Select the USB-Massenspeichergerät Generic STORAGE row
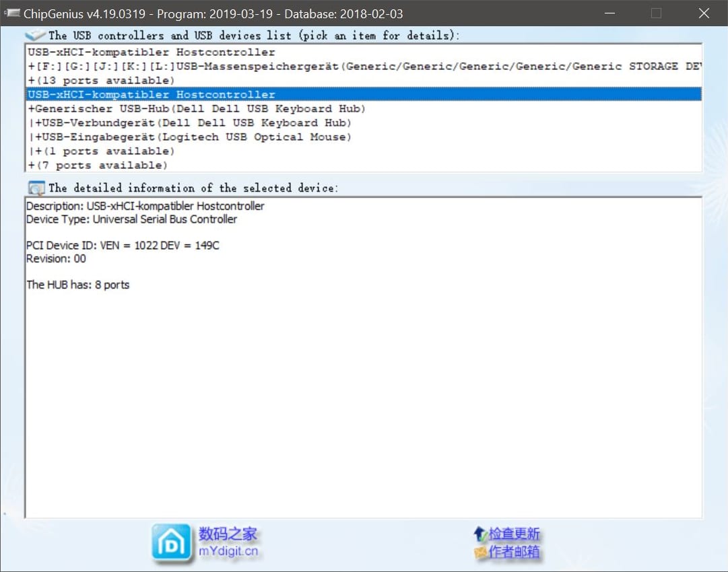Viewport: 728px width, 572px height. (364, 67)
